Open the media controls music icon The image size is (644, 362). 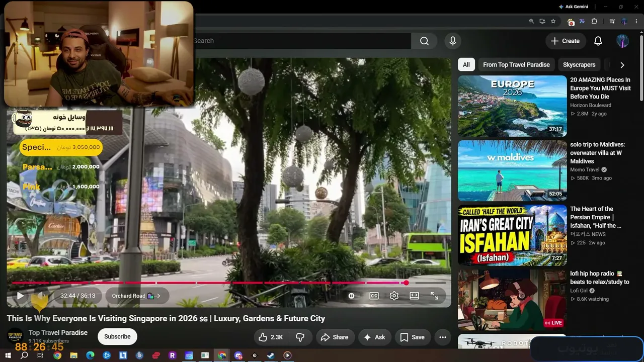(612, 21)
